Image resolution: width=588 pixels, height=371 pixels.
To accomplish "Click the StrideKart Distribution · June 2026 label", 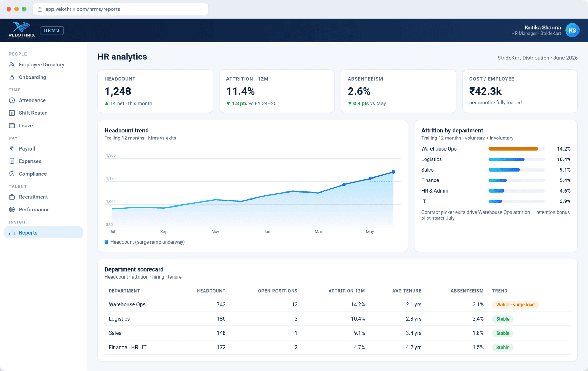I will click(538, 58).
